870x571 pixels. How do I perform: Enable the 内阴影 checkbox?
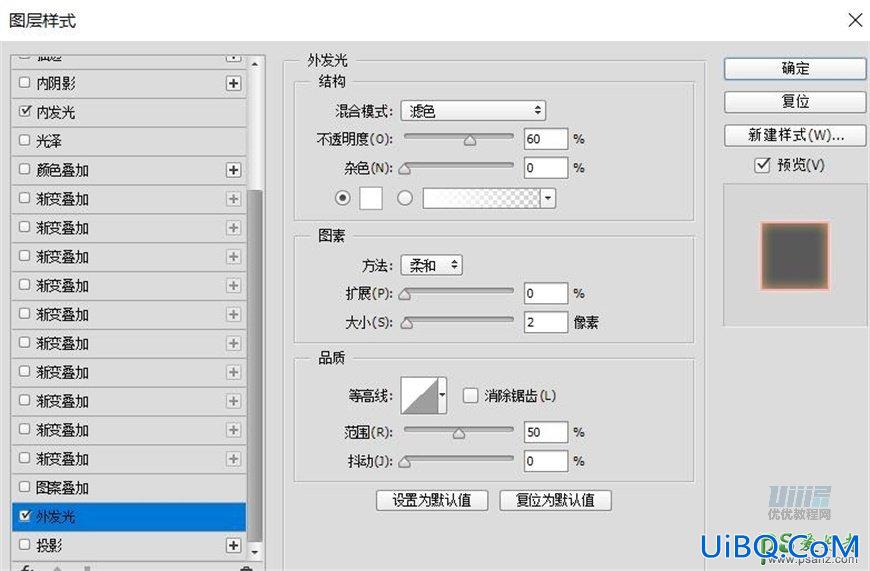[24, 83]
